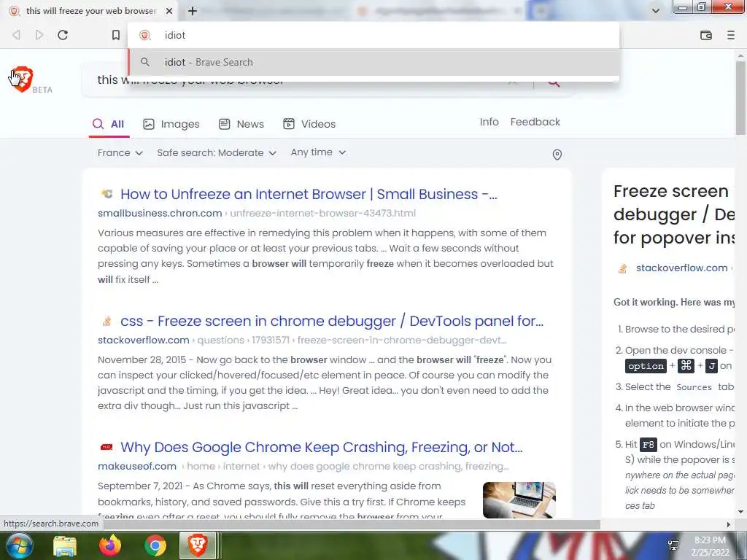Screen dimensions: 747x560
Task: Open the Windows Start button
Action: tap(18, 545)
